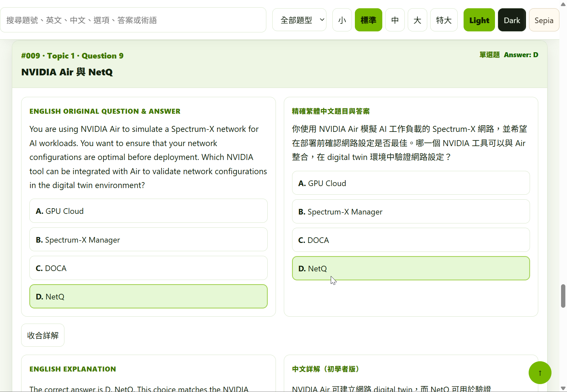This screenshot has height=392, width=567.
Task: Select the 大 font size option
Action: [417, 20]
